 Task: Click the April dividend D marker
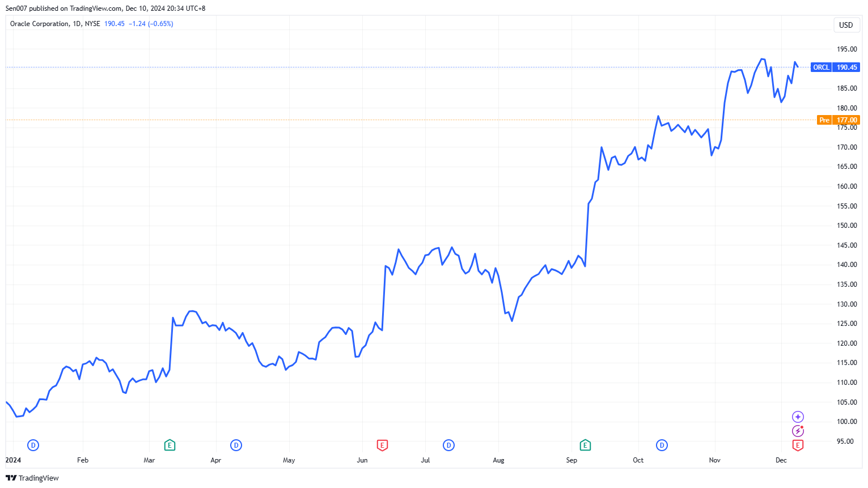[x=236, y=445]
